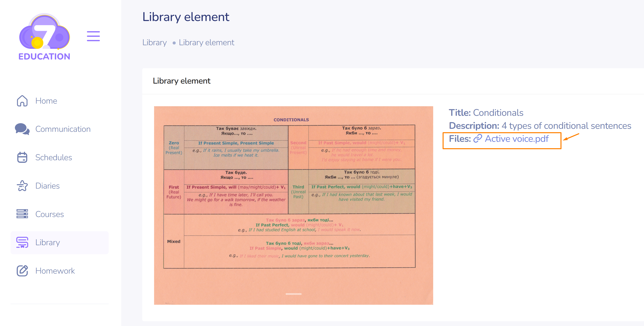The height and width of the screenshot is (326, 644).
Task: Click the Schedules calendar icon
Action: (x=22, y=157)
